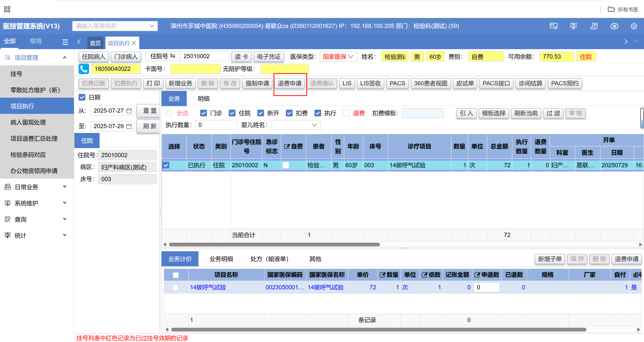This screenshot has width=644, height=342.
Task: Open the 所有书签 bookmarks folder
Action: (x=623, y=9)
